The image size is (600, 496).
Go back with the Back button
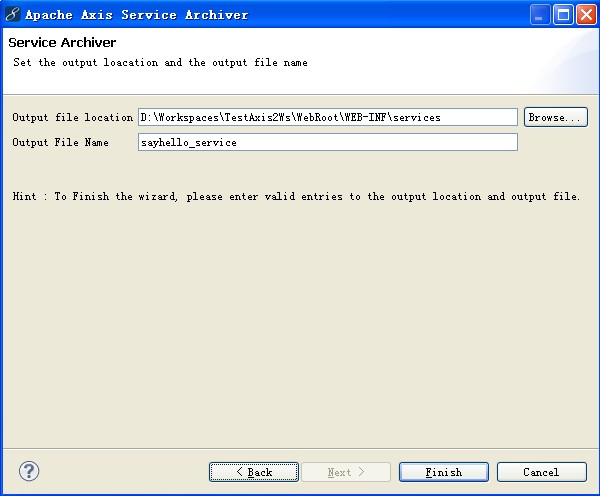tap(254, 472)
